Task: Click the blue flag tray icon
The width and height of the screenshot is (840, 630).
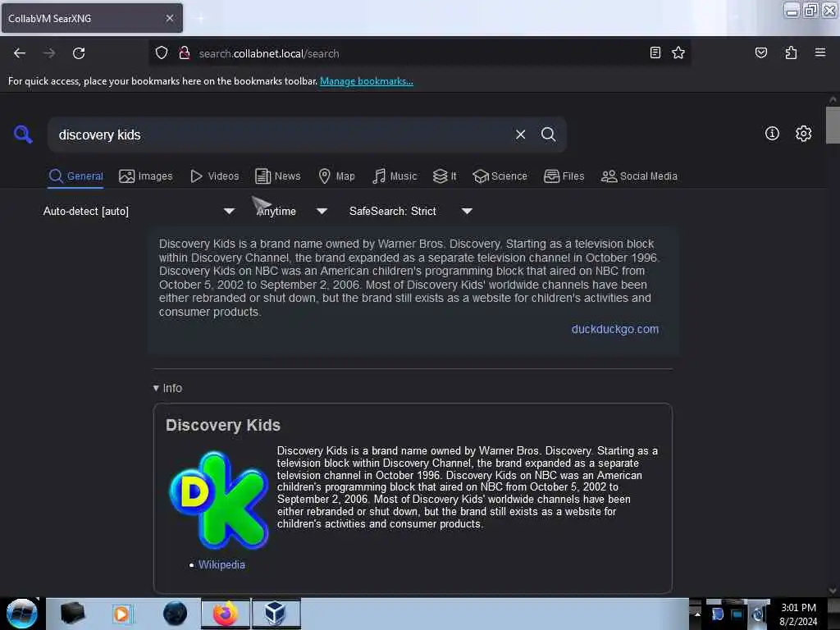Action: click(717, 614)
